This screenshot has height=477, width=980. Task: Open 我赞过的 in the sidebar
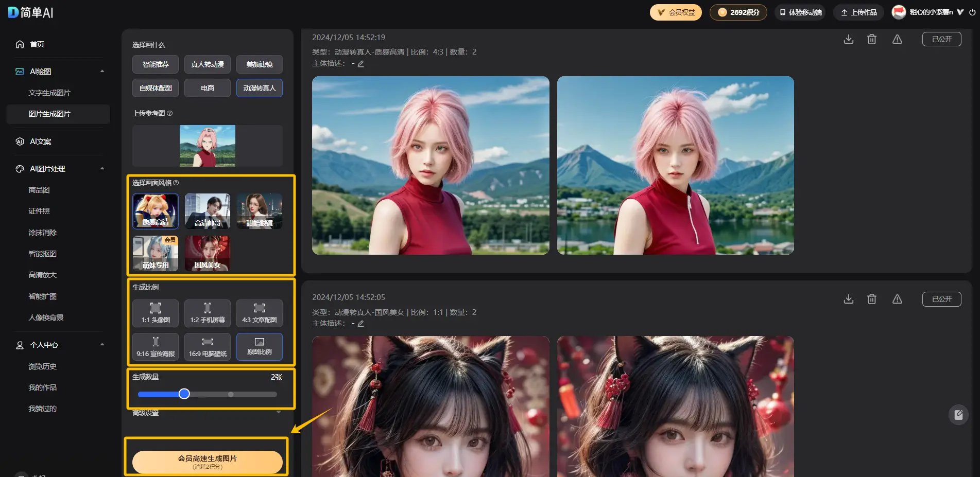(43, 409)
